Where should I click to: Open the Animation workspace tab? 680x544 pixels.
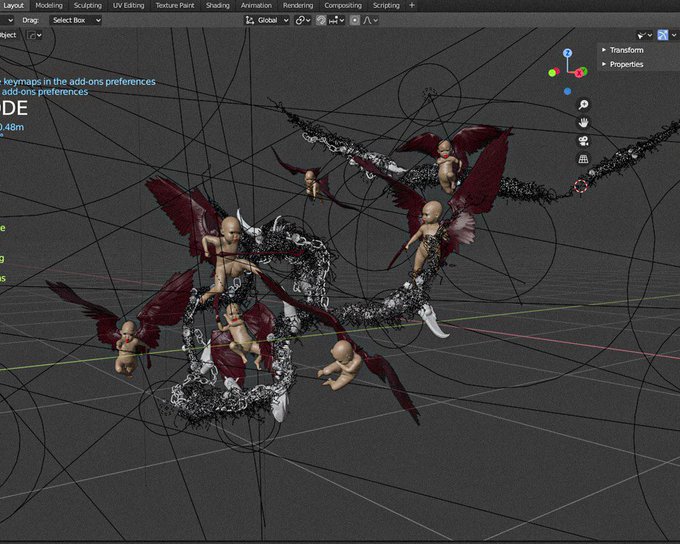(256, 6)
